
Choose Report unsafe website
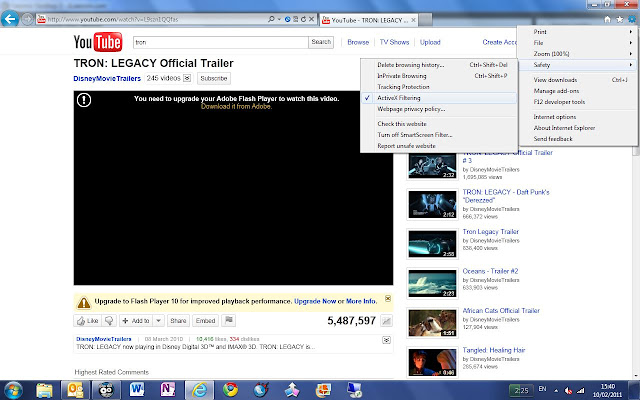pos(439,146)
